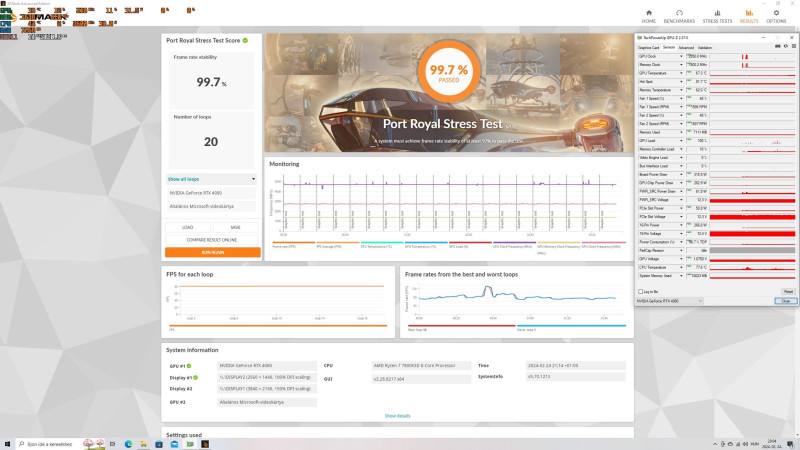Expand the Show all loops dropdown

tap(211, 179)
